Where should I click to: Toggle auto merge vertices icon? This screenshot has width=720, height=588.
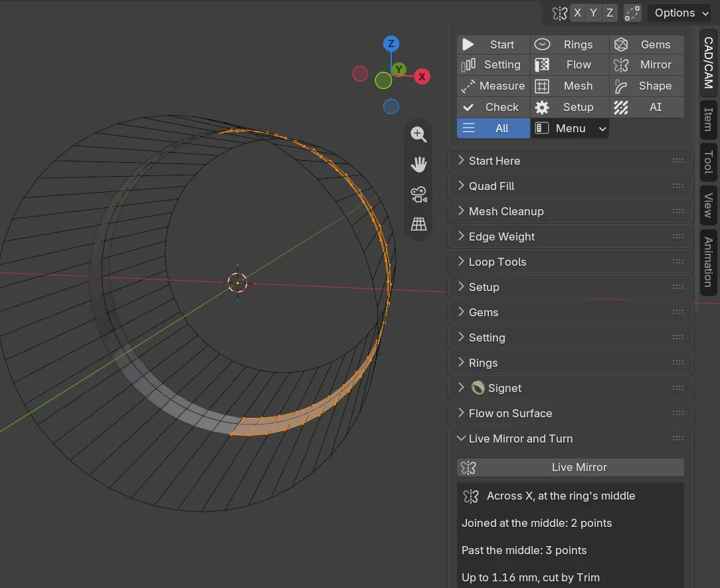point(632,13)
